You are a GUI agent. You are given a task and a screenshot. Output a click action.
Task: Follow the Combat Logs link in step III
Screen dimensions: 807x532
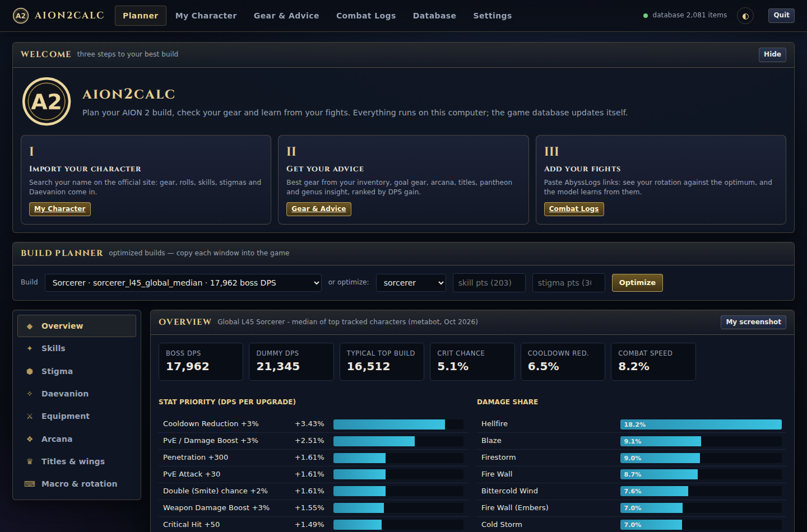[574, 209]
